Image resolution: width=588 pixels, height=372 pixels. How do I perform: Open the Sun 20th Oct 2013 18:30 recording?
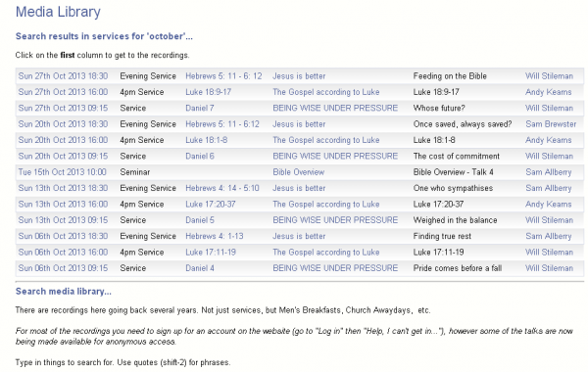point(63,124)
